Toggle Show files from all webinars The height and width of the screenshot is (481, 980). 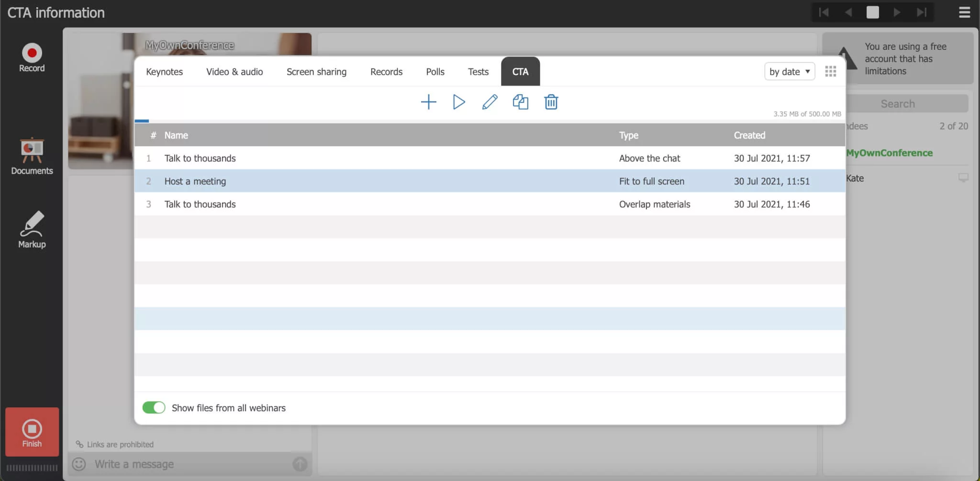pyautogui.click(x=154, y=408)
